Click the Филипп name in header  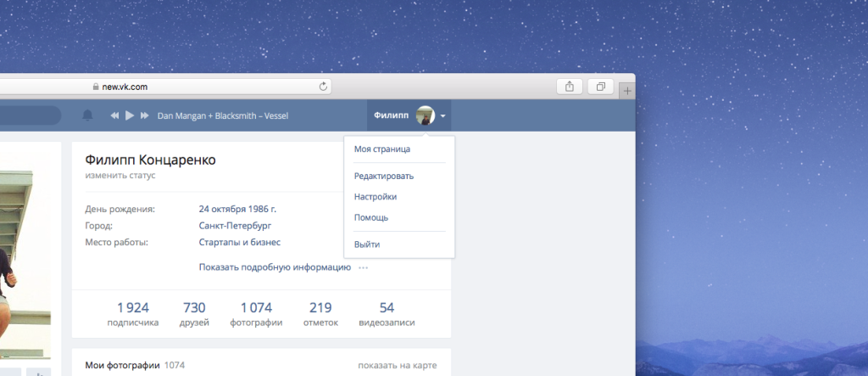(391, 115)
